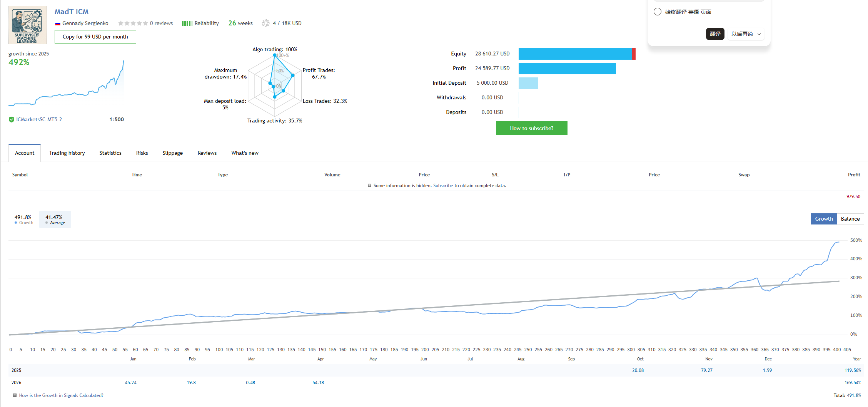
Task: Click the MadT ICM signal avatar image
Action: (x=28, y=25)
